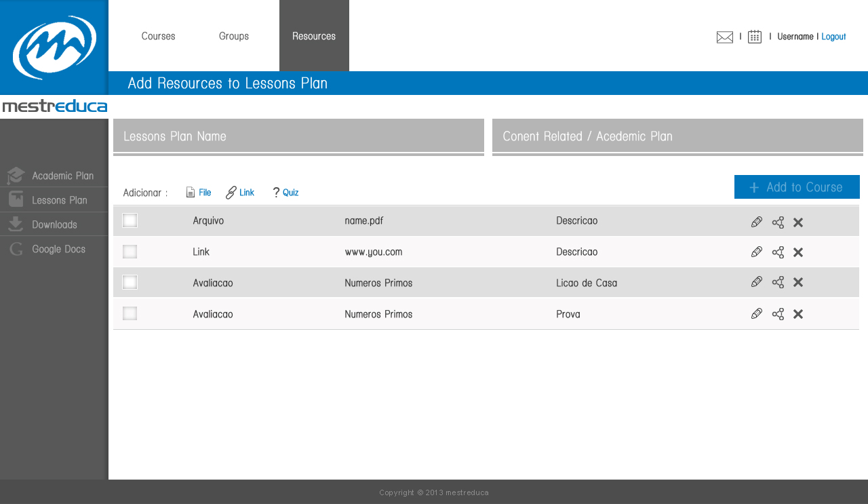This screenshot has width=868, height=504.
Task: Delete the Licao de Casa row
Action: pos(798,282)
